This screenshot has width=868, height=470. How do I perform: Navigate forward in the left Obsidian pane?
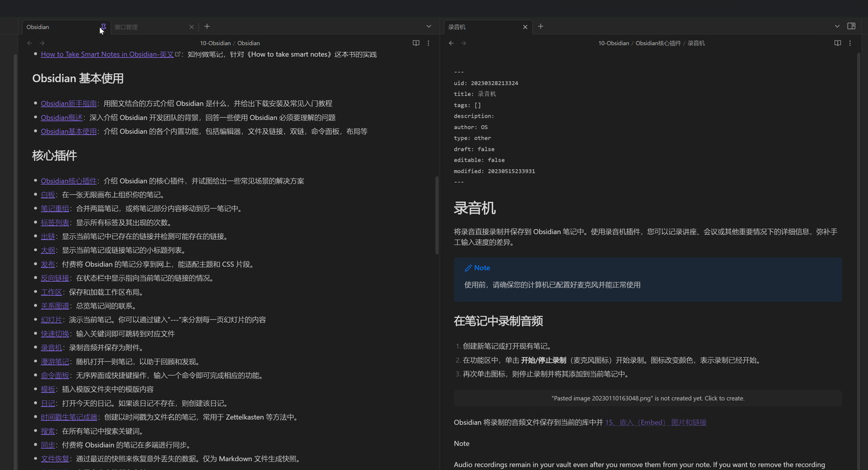pos(42,43)
